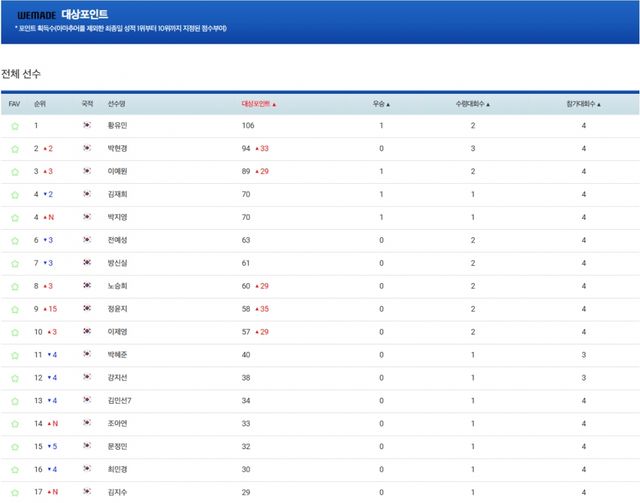Image resolution: width=640 pixels, height=503 pixels.
Task: Click the star icon for 박지영
Action: point(14,218)
